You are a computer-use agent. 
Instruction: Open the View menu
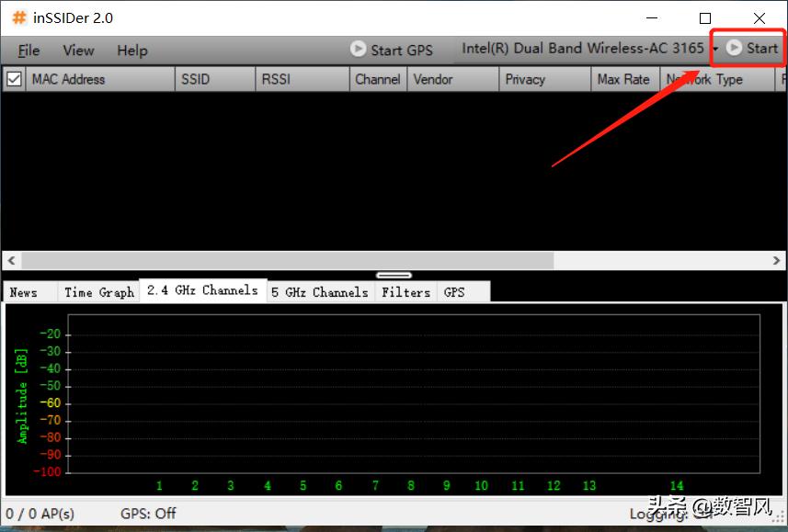(x=77, y=51)
